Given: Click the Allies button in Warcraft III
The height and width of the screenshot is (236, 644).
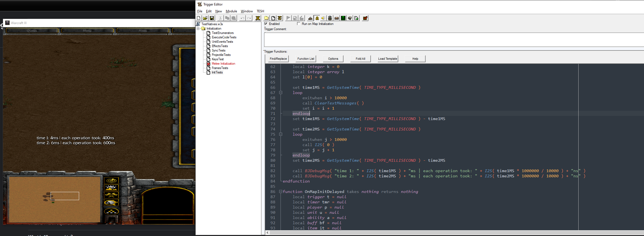Looking at the screenshot, I should [x=143, y=31].
